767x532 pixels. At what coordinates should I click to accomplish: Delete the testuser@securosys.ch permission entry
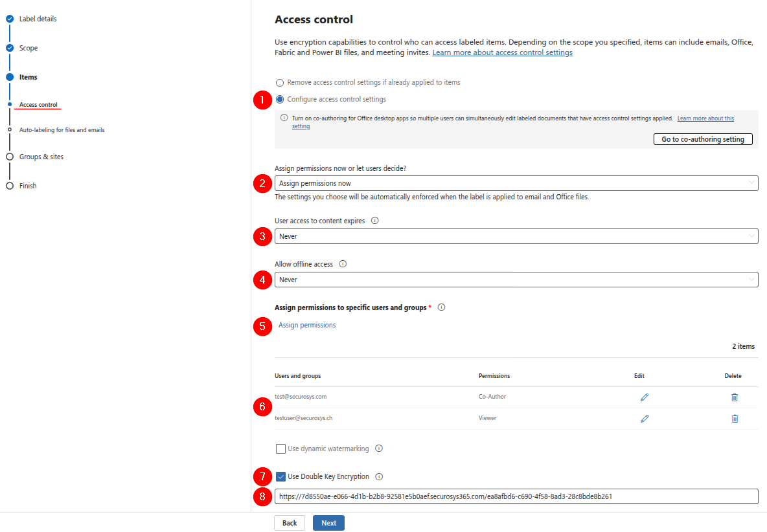pyautogui.click(x=735, y=419)
